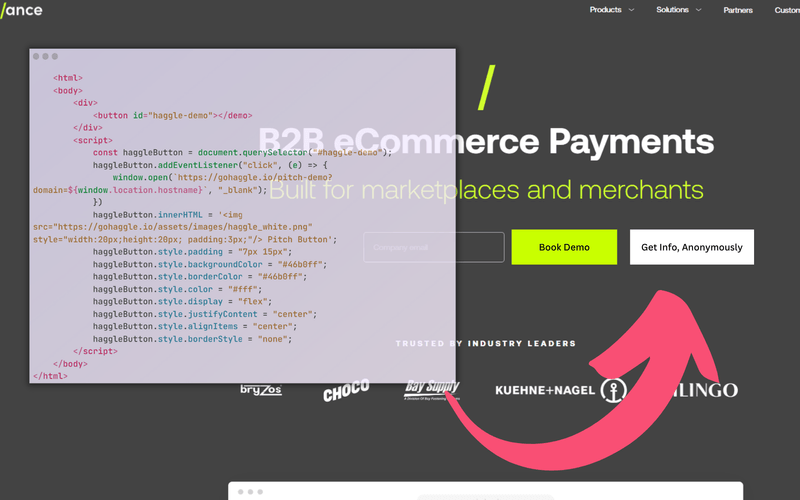Go to the Partners page
This screenshot has height=500, width=800.
click(738, 10)
